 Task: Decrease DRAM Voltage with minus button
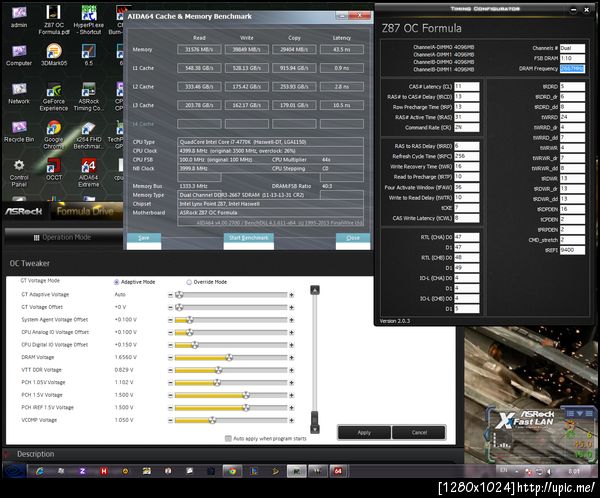(x=170, y=358)
